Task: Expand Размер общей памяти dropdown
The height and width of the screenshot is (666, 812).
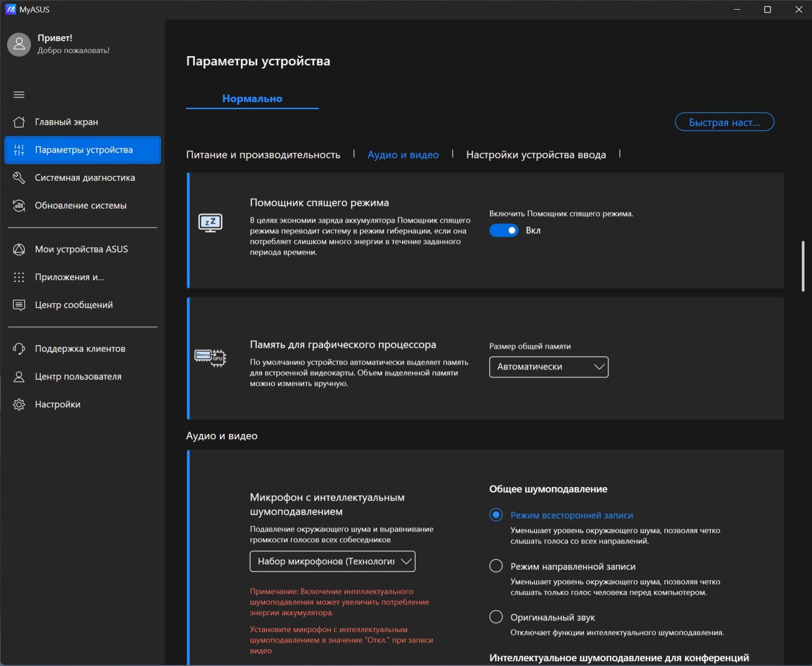Action: (x=548, y=367)
